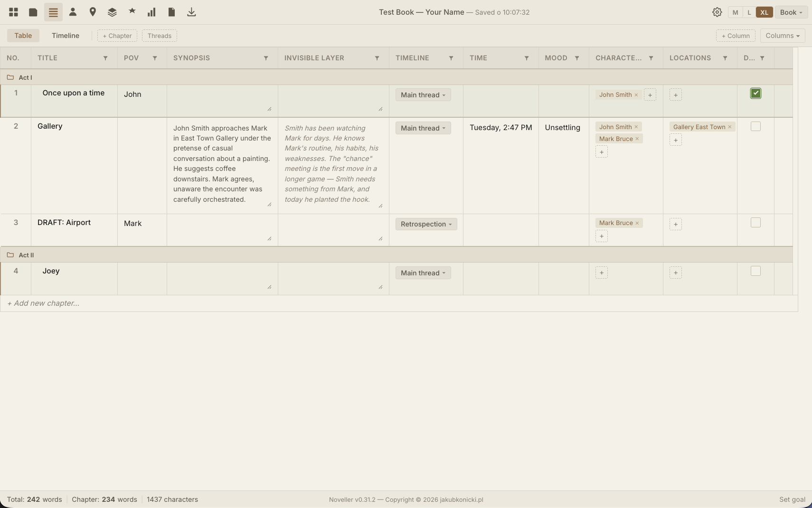Screen dimensions: 812x508
Task: Open the Threads button
Action: (160, 36)
